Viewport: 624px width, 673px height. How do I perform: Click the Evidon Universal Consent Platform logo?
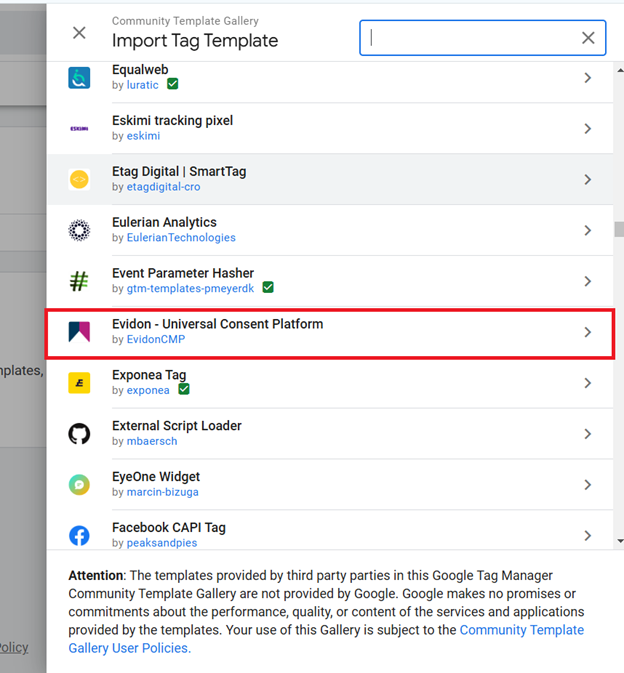pyautogui.click(x=79, y=332)
